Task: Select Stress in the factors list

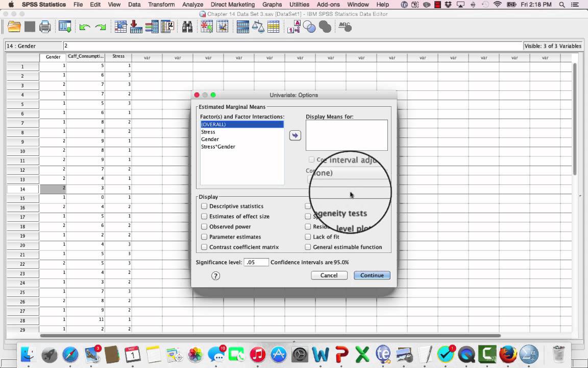Action: (242, 132)
